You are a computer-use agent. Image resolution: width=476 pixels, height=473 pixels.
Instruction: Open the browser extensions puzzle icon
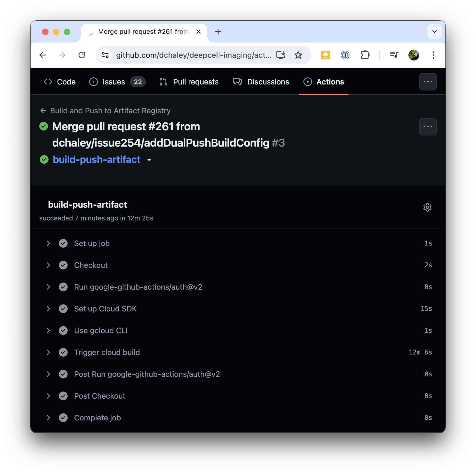point(365,55)
